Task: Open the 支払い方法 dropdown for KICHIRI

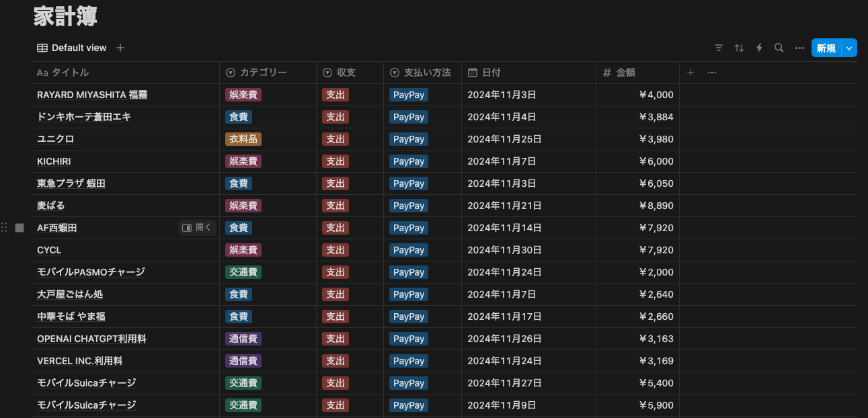Action: [408, 161]
